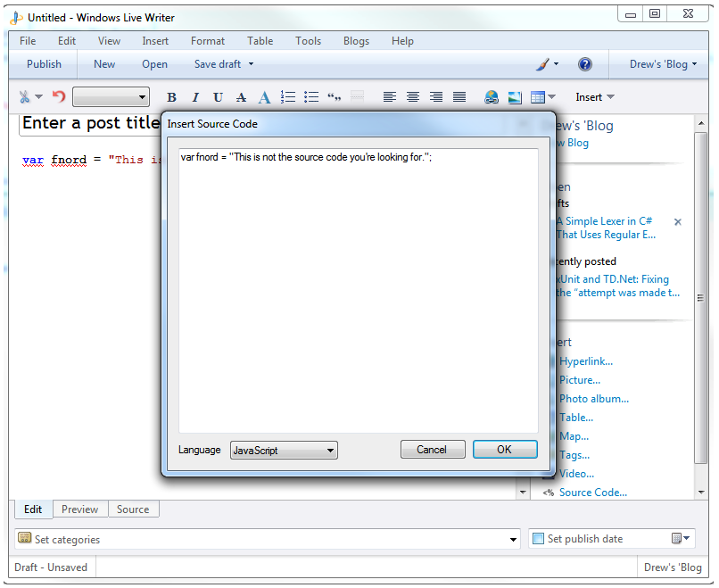Click OK in Insert Source Code dialog

505,450
